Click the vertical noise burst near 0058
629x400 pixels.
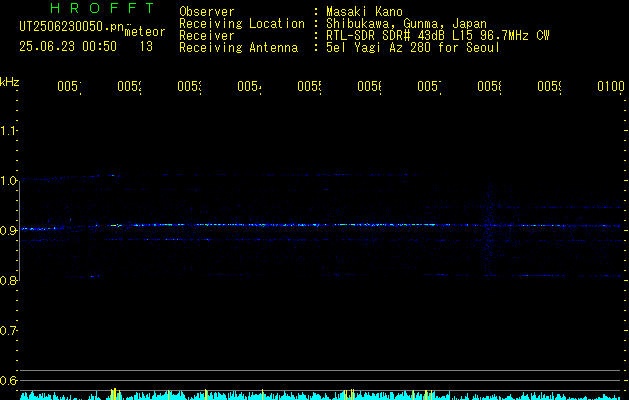pyautogui.click(x=488, y=229)
